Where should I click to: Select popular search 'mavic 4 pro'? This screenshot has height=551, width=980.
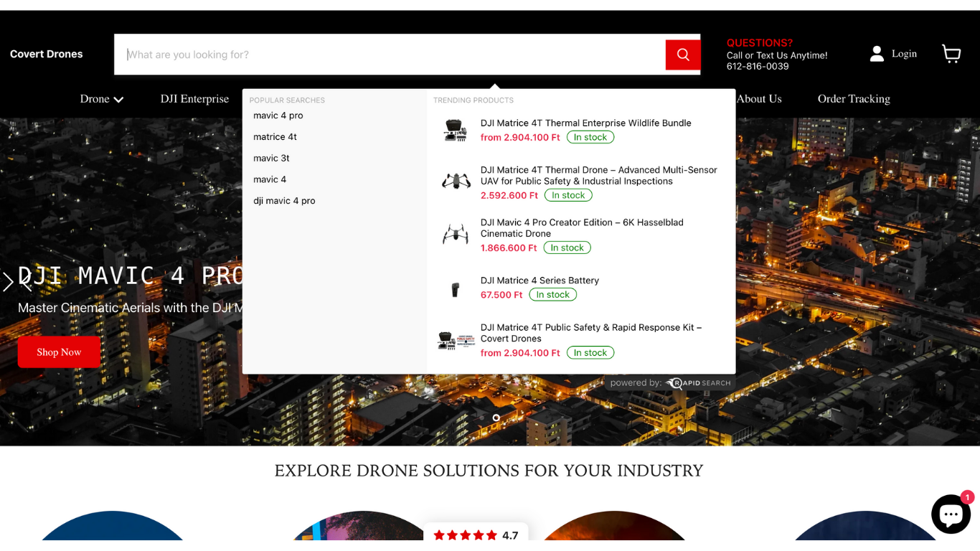pyautogui.click(x=278, y=116)
